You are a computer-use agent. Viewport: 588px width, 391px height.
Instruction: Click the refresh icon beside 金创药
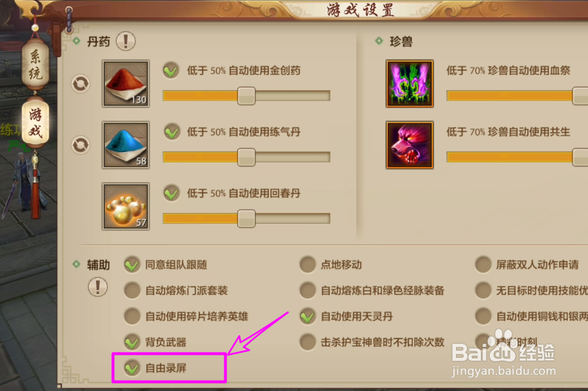point(81,84)
